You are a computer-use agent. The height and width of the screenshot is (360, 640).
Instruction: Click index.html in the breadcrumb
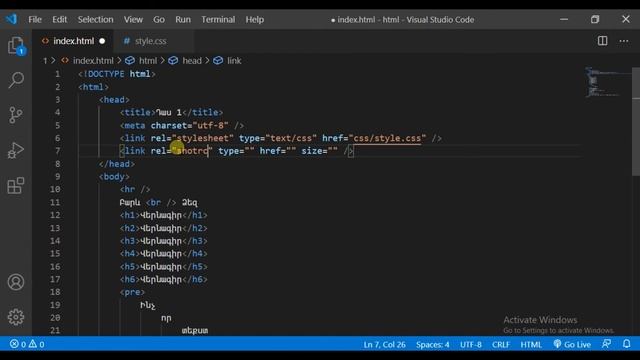tap(93, 60)
